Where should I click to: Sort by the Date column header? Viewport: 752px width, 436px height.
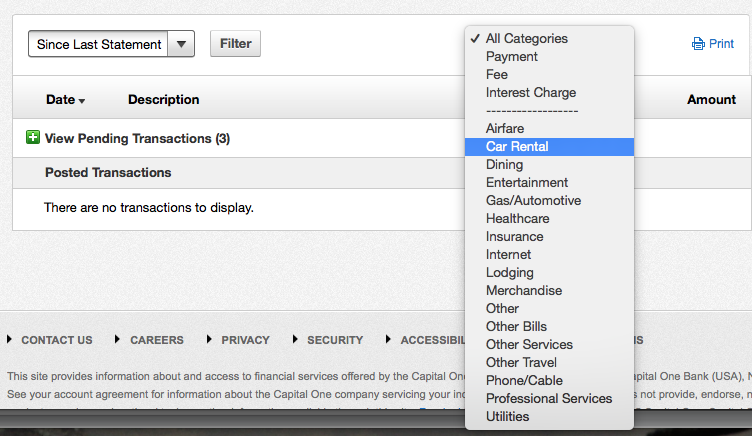tap(65, 99)
